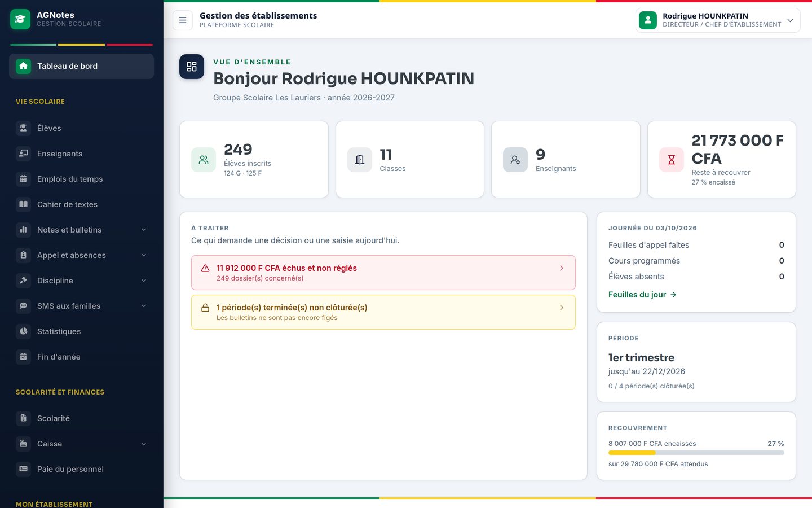This screenshot has height=508, width=812.
Task: Open Emplois du temps
Action: pos(81,179)
